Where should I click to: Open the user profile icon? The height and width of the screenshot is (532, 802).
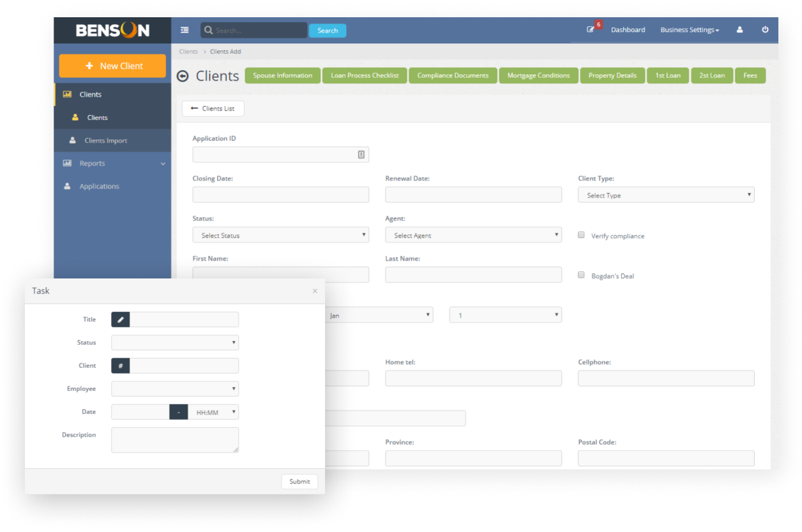739,29
